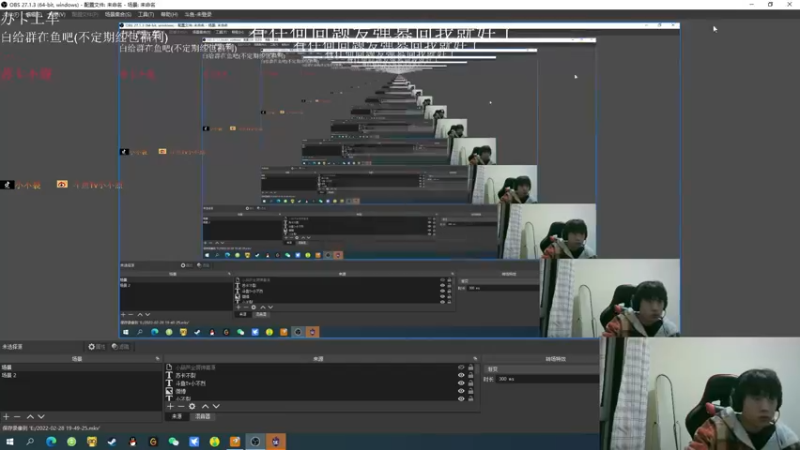Click the 300 ms transition duration field
The image size is (800, 450).
click(547, 379)
